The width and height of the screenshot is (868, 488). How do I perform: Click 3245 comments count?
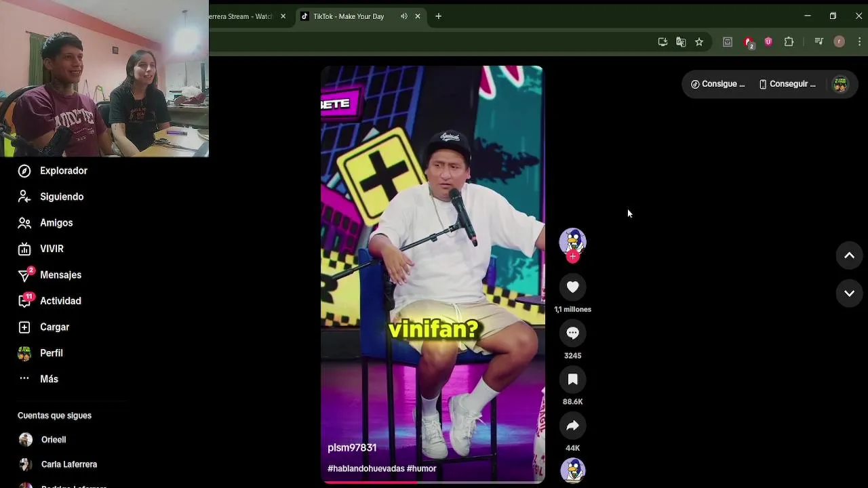pos(572,356)
